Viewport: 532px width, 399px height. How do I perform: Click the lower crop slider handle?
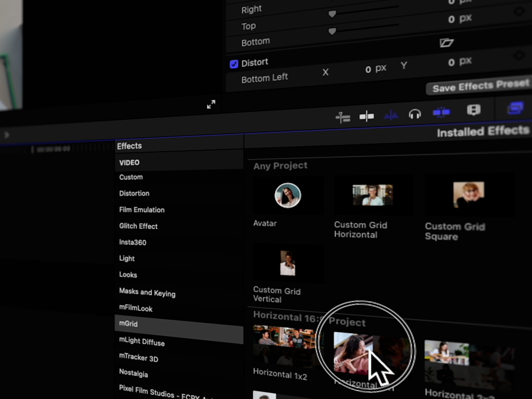coord(332,31)
